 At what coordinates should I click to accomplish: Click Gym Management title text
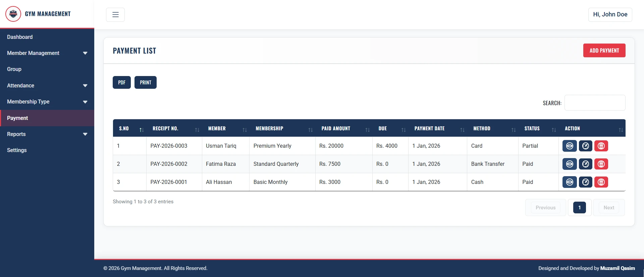coord(48,14)
